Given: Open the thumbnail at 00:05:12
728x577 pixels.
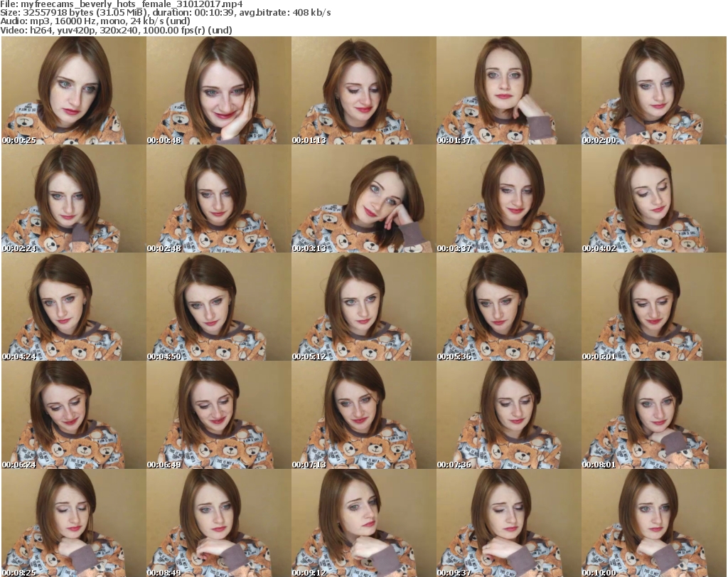Looking at the screenshot, I should tap(363, 307).
